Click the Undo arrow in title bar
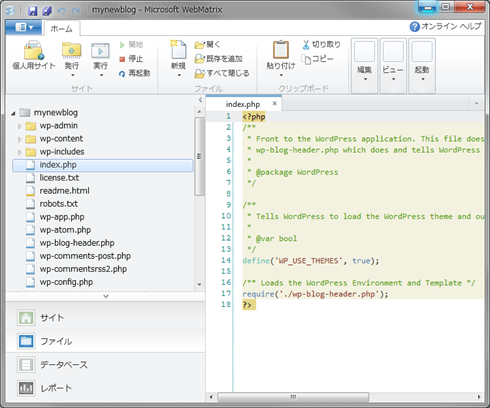Screen dimensions: 490x408 point(61,11)
